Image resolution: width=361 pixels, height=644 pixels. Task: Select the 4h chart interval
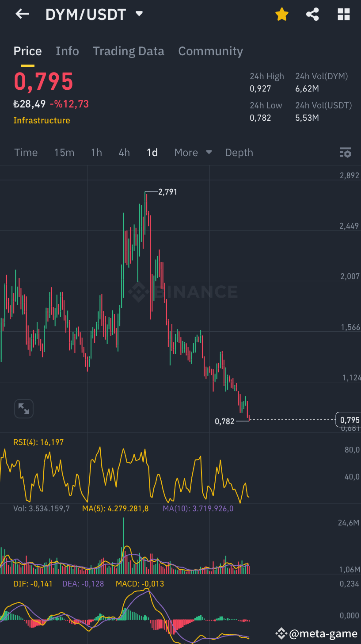[x=124, y=153]
